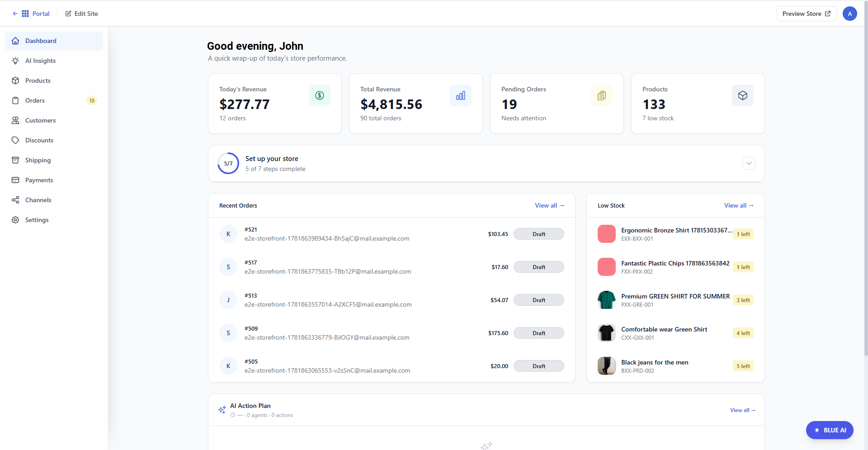The width and height of the screenshot is (868, 450).
Task: Click the Products box icon in sidebar
Action: 15,81
